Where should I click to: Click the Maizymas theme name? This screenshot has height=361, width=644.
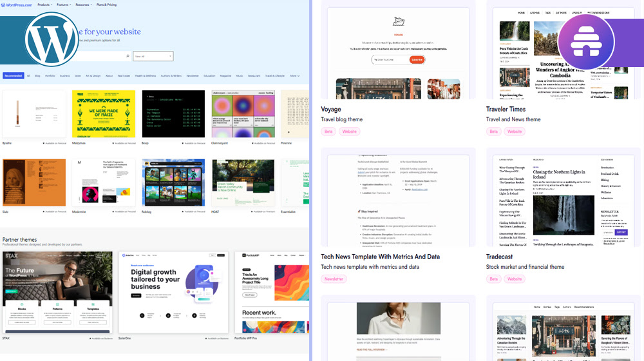[79, 143]
